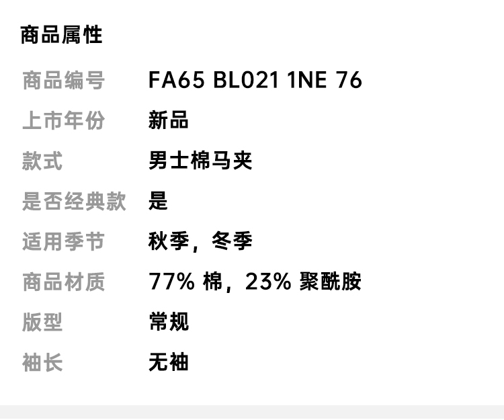Click the gray divider bar at bottom
Viewport: 504px width, 420px height.
(252, 412)
